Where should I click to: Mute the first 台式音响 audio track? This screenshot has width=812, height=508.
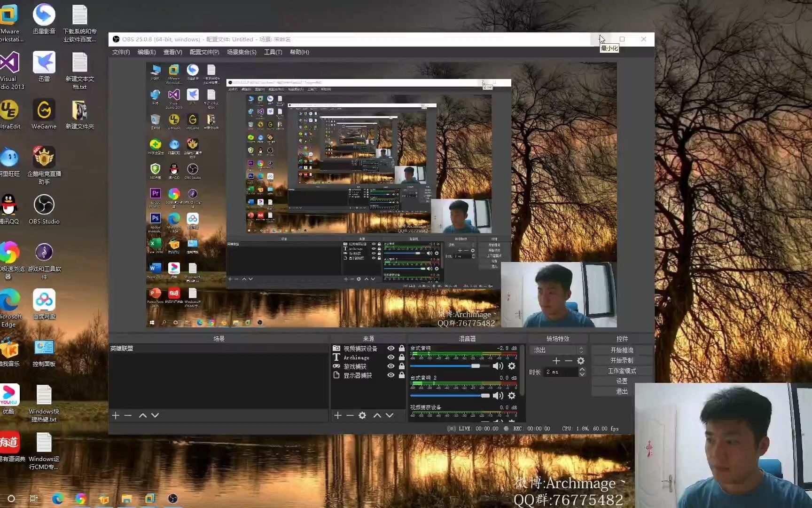click(x=498, y=366)
